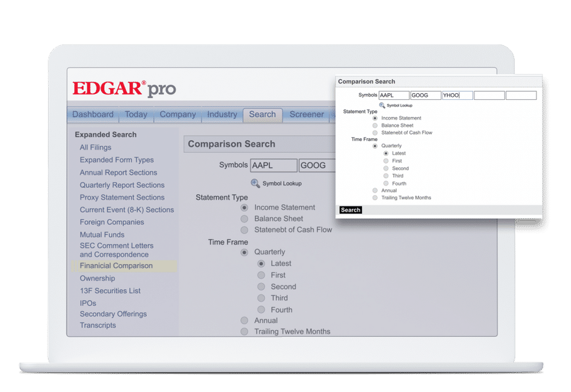Click the AAPL symbol field in main page
This screenshot has width=571, height=392.
(274, 165)
